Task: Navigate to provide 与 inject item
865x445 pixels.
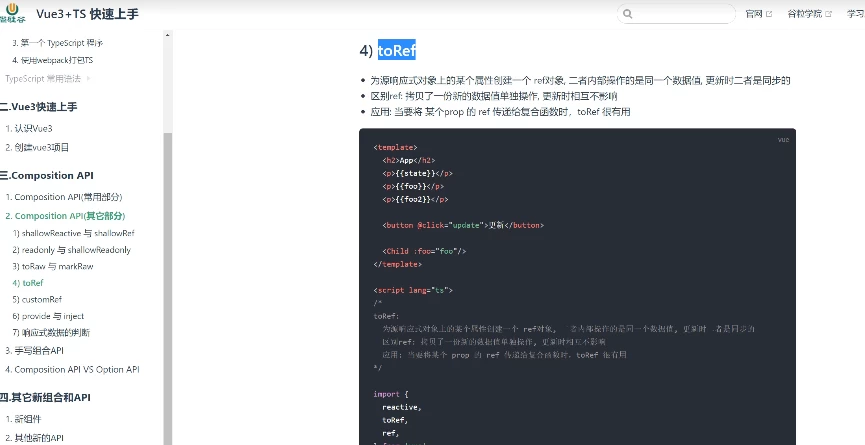Action: (50, 316)
